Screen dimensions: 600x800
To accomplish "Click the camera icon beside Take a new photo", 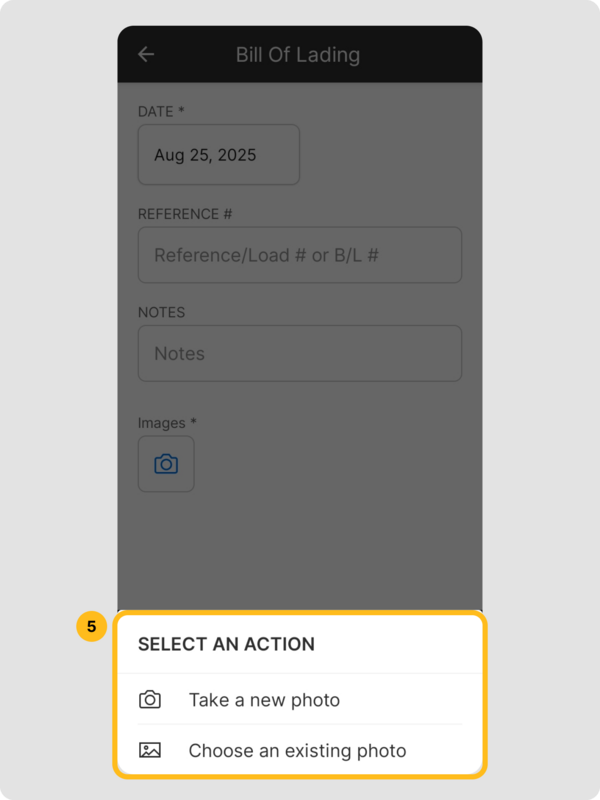I will [150, 700].
